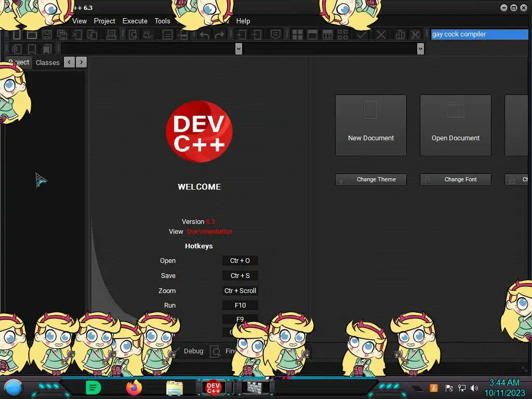Image resolution: width=532 pixels, height=399 pixels.
Task: Click the crossed-out bar chart icon
Action: pos(415,35)
